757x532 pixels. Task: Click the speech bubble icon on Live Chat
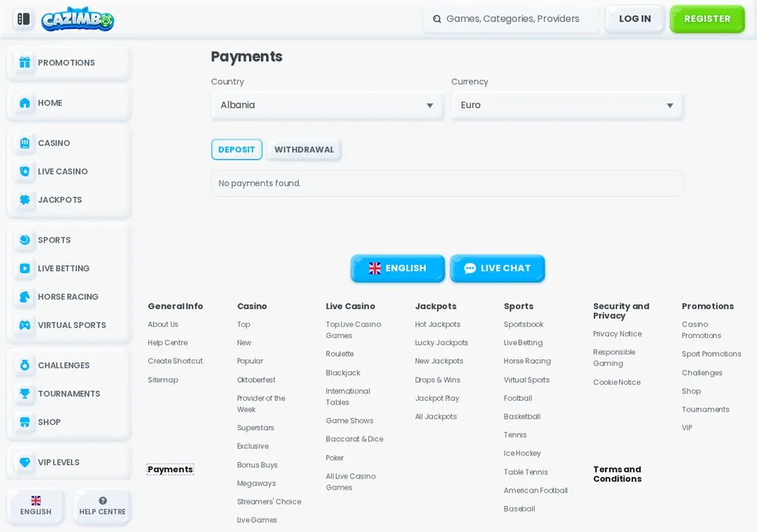click(x=470, y=269)
